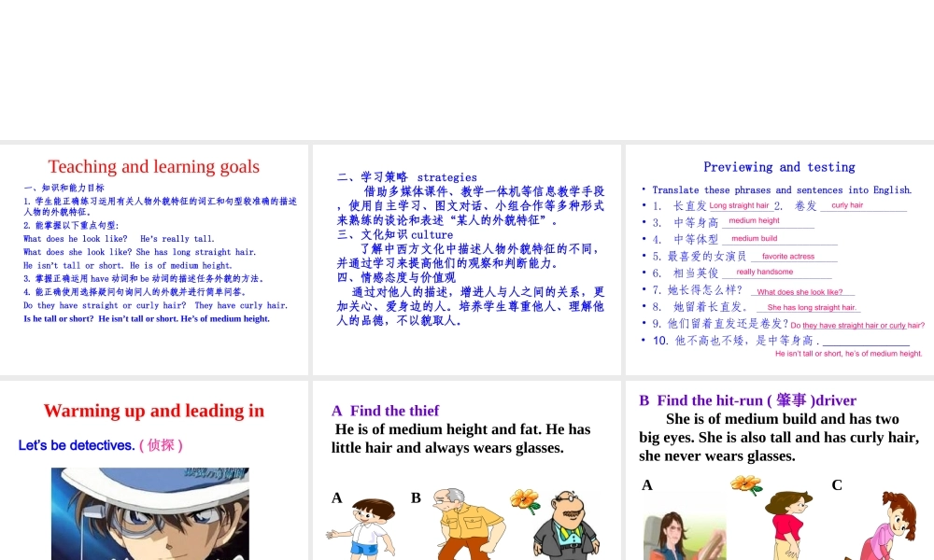Click the answer 'medium build'
Screen dimensions: 934x560
click(754, 239)
